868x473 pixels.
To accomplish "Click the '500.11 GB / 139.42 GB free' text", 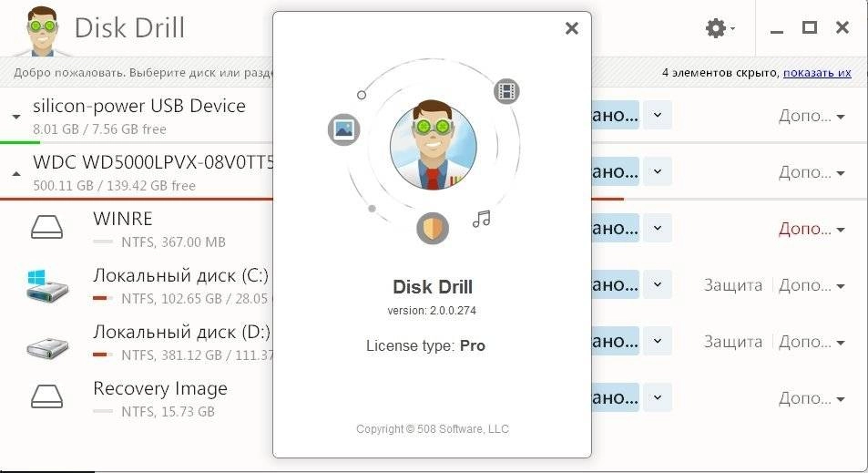I will (114, 186).
